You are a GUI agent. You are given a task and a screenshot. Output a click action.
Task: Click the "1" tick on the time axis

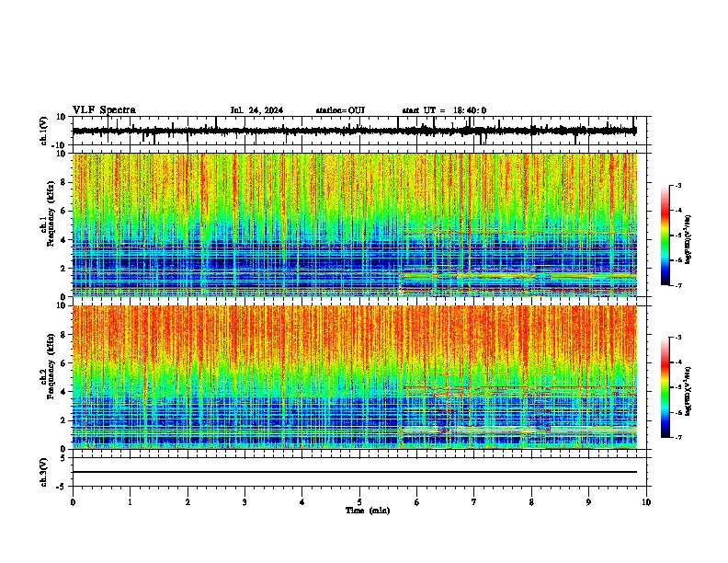click(x=130, y=502)
